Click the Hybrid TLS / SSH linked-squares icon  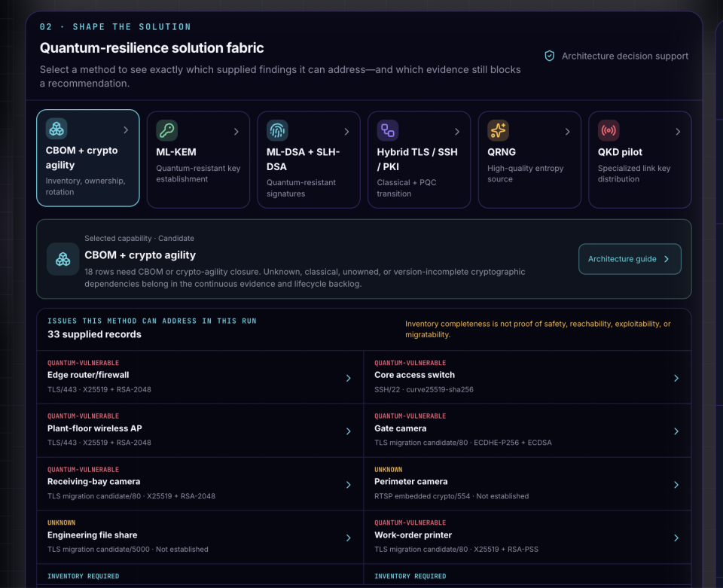pos(388,130)
